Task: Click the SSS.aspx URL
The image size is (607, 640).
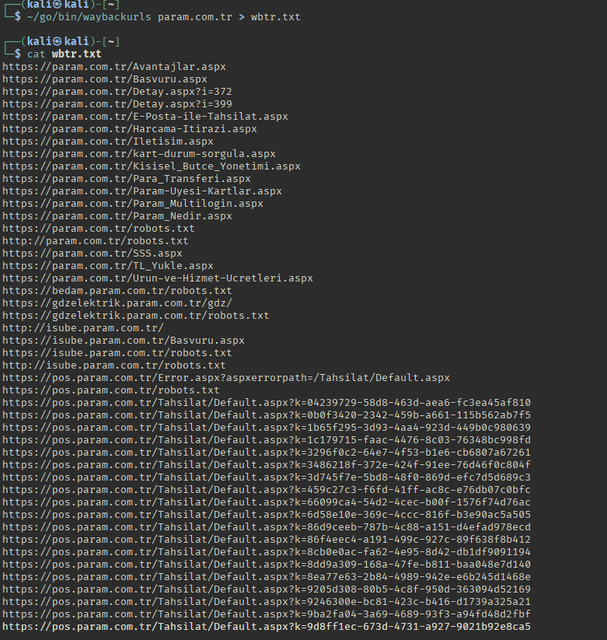Action: (92, 253)
